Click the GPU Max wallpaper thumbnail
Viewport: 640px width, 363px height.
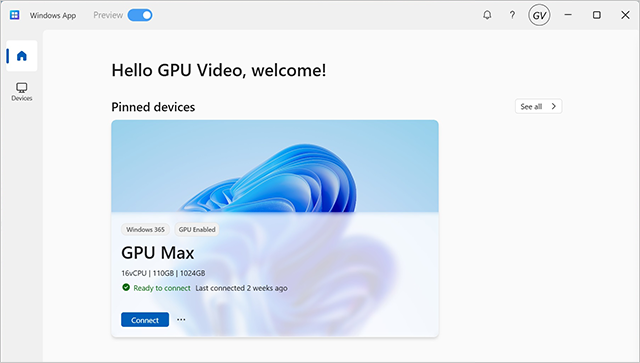tap(275, 166)
